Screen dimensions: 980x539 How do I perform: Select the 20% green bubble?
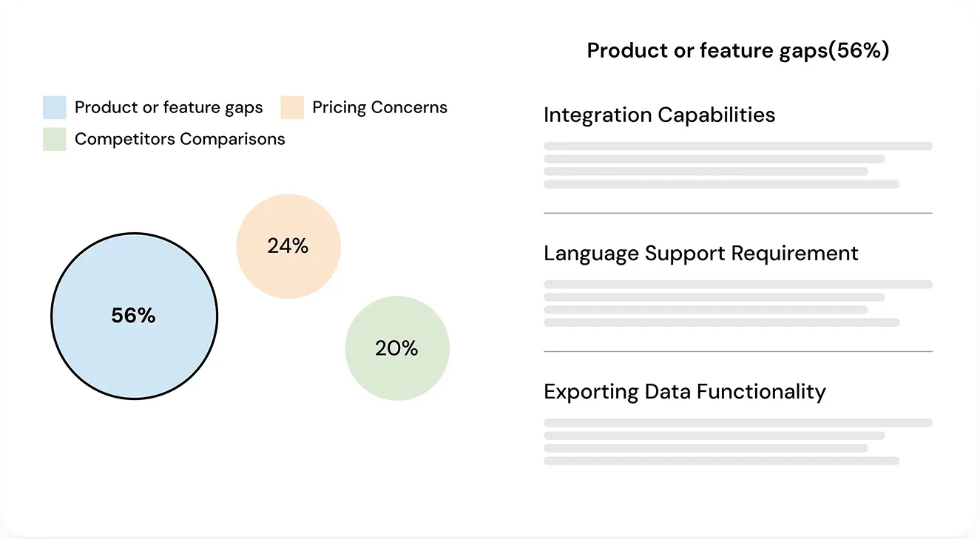pyautogui.click(x=397, y=348)
